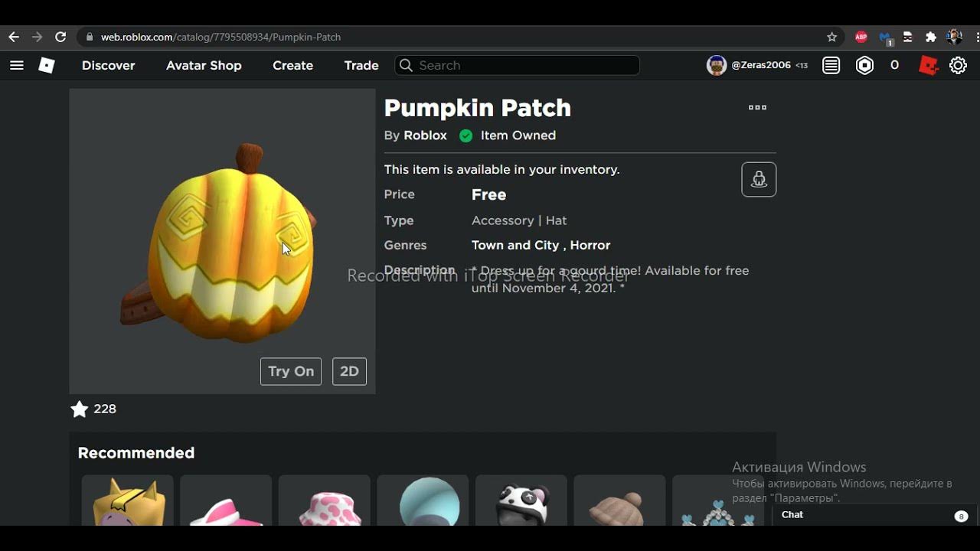Click the red Roblox extension icon in navbar
Viewport: 980px width, 551px height.
[929, 66]
